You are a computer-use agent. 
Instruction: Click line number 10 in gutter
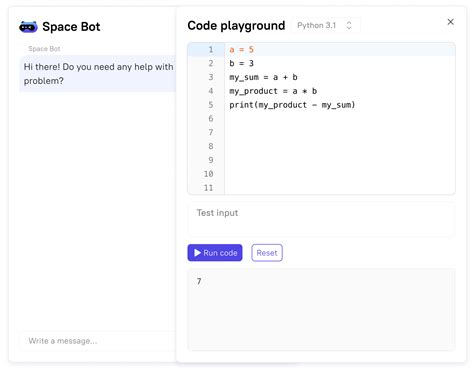[208, 174]
